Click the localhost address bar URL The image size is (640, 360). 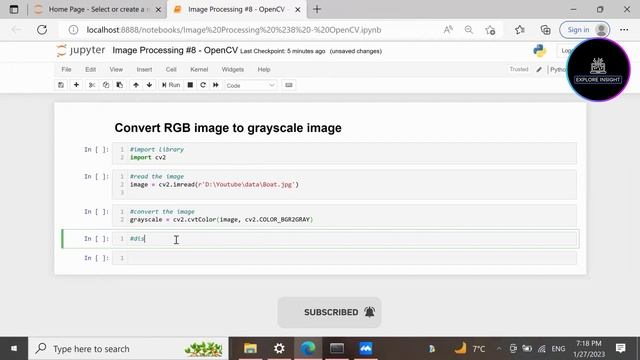tap(234, 30)
